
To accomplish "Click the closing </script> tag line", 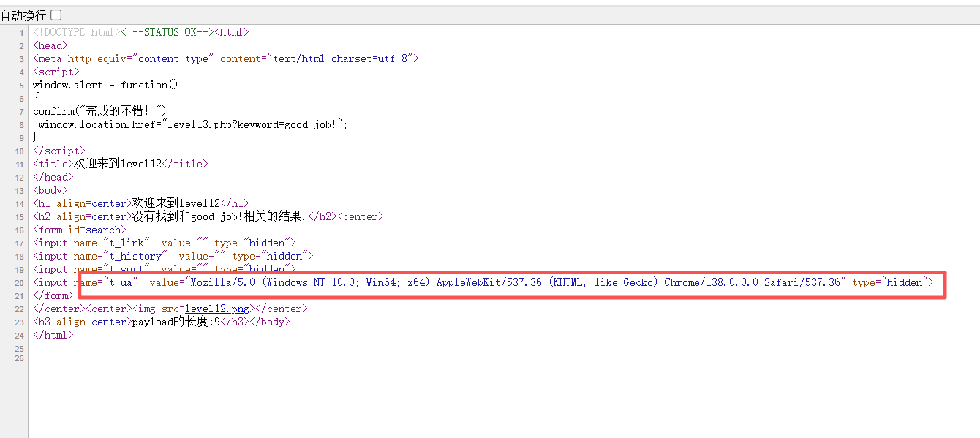I will [x=59, y=151].
